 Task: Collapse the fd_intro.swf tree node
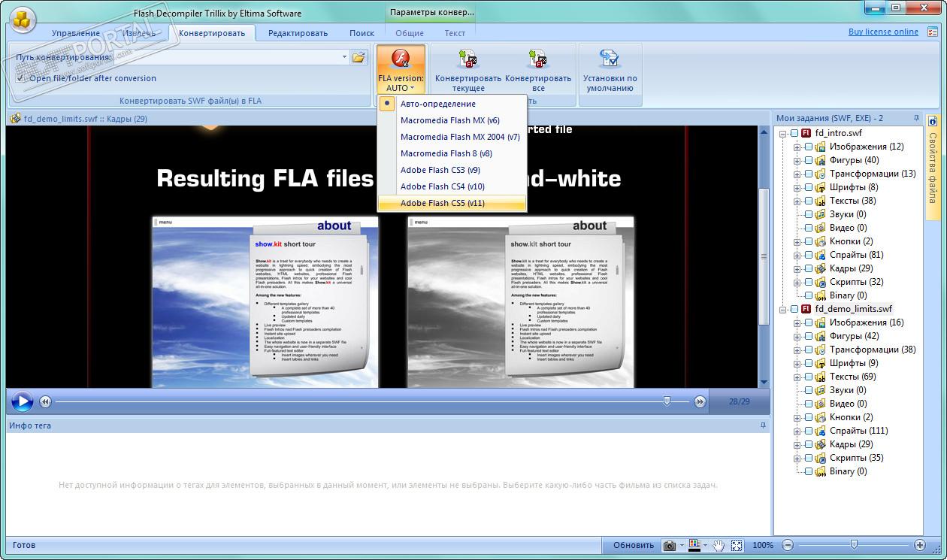pyautogui.click(x=783, y=133)
